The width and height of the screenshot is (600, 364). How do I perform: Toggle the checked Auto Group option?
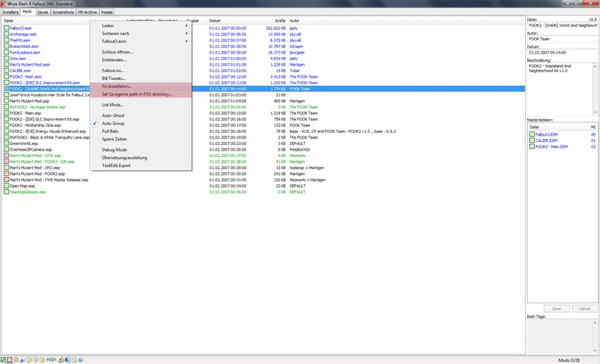coord(141,123)
